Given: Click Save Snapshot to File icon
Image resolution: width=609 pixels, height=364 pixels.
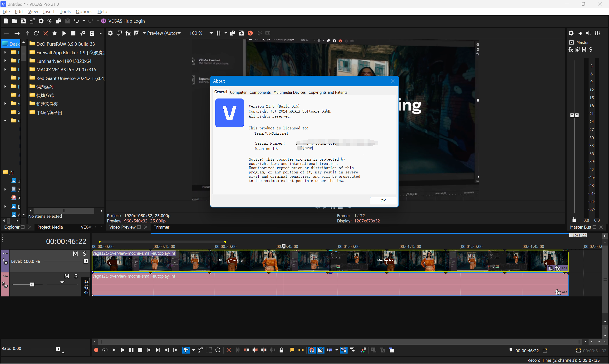Looking at the screenshot, I should tap(241, 33).
